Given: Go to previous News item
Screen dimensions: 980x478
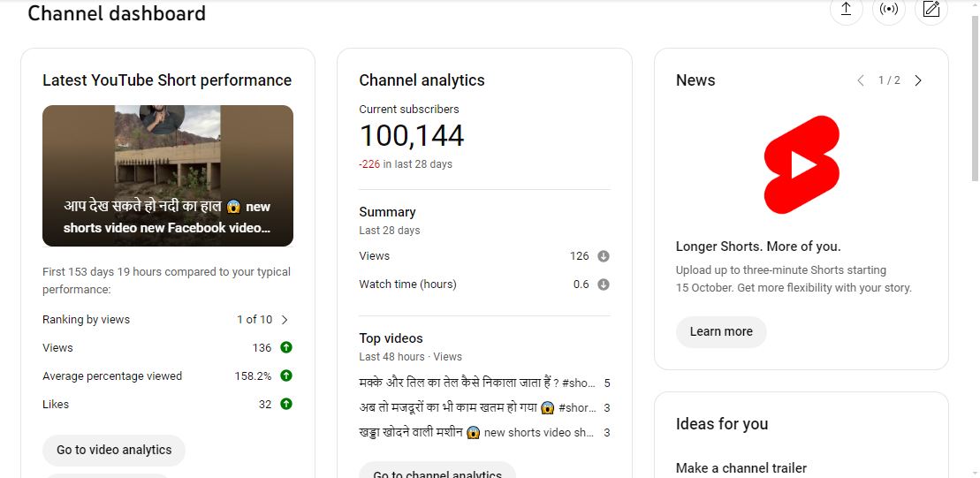Looking at the screenshot, I should coord(861,80).
